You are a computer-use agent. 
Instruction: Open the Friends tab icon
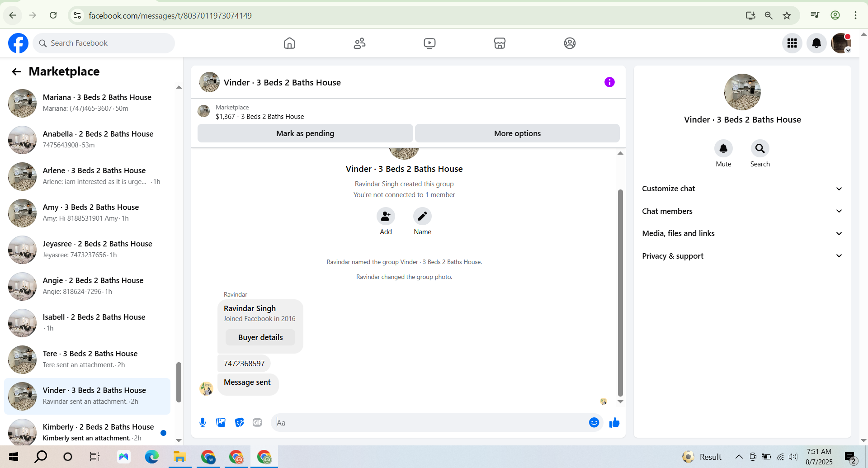[359, 43]
